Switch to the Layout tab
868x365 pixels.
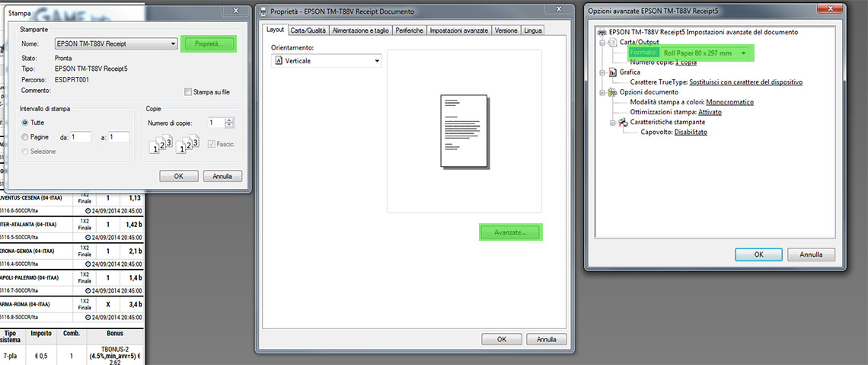click(275, 30)
